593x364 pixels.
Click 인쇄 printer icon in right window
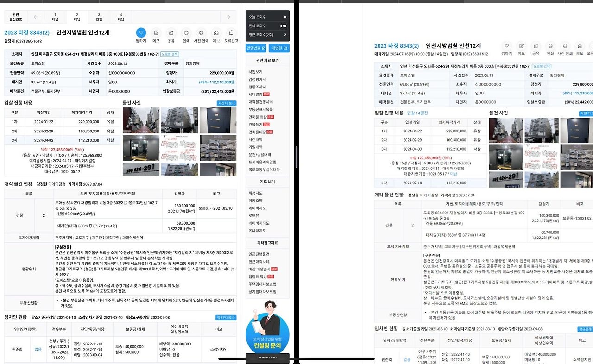pyautogui.click(x=550, y=46)
